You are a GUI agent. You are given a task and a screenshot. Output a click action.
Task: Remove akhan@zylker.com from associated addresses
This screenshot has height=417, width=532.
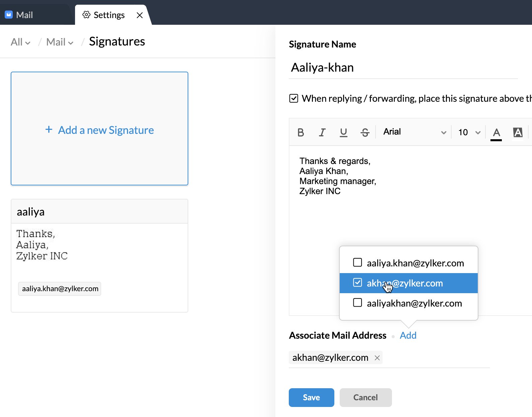377,358
